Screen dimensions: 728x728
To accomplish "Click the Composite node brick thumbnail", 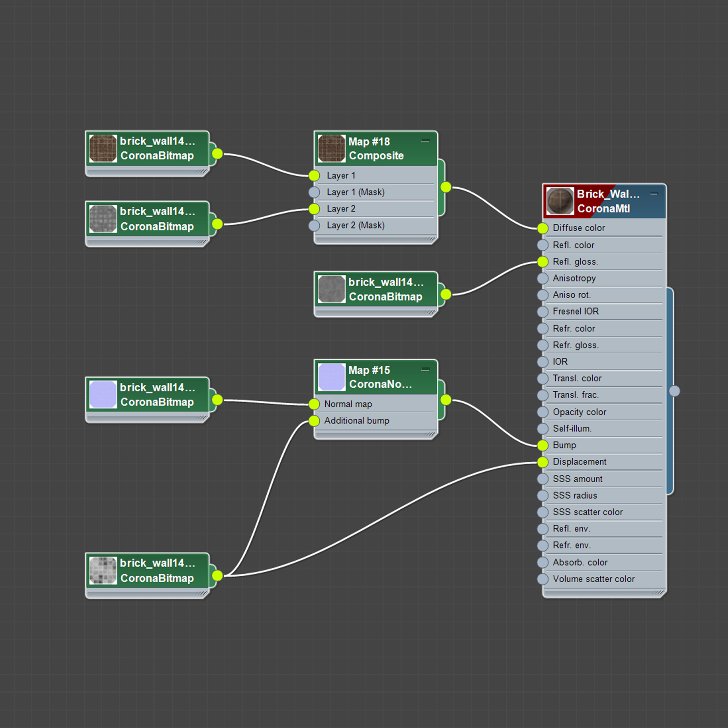I will click(331, 148).
